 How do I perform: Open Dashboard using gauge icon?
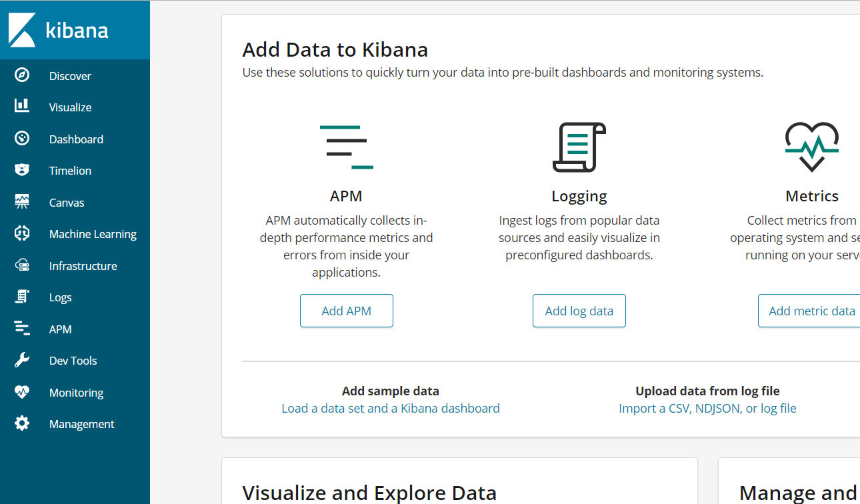pyautogui.click(x=22, y=139)
